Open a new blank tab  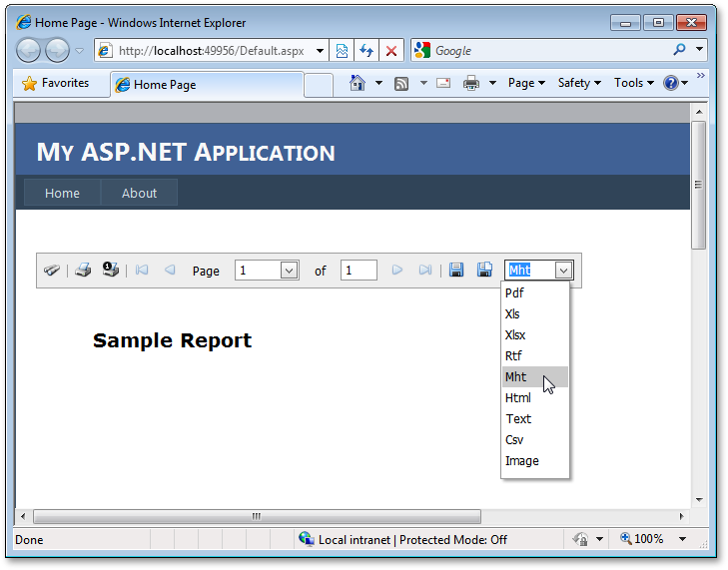[x=319, y=86]
